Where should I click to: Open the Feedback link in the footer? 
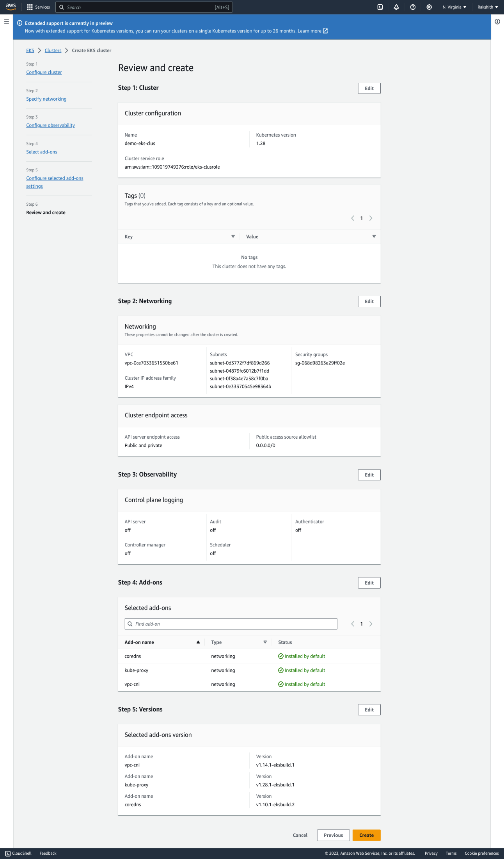click(48, 853)
